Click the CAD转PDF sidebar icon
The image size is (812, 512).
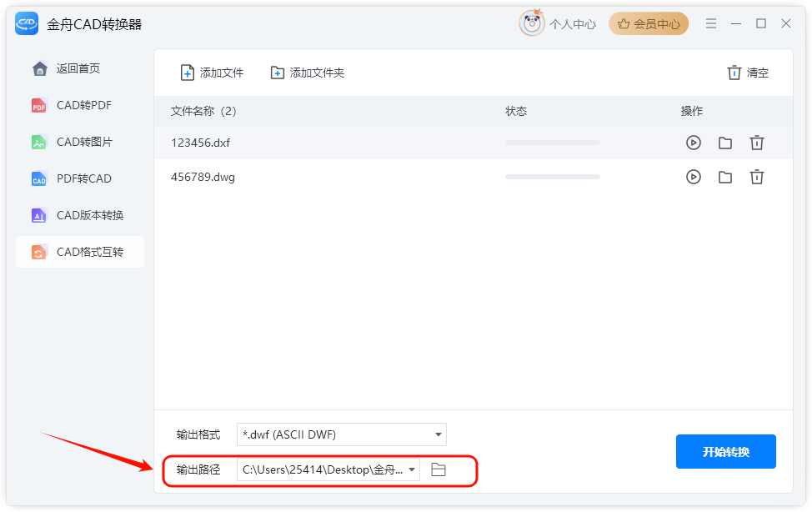pyautogui.click(x=39, y=105)
